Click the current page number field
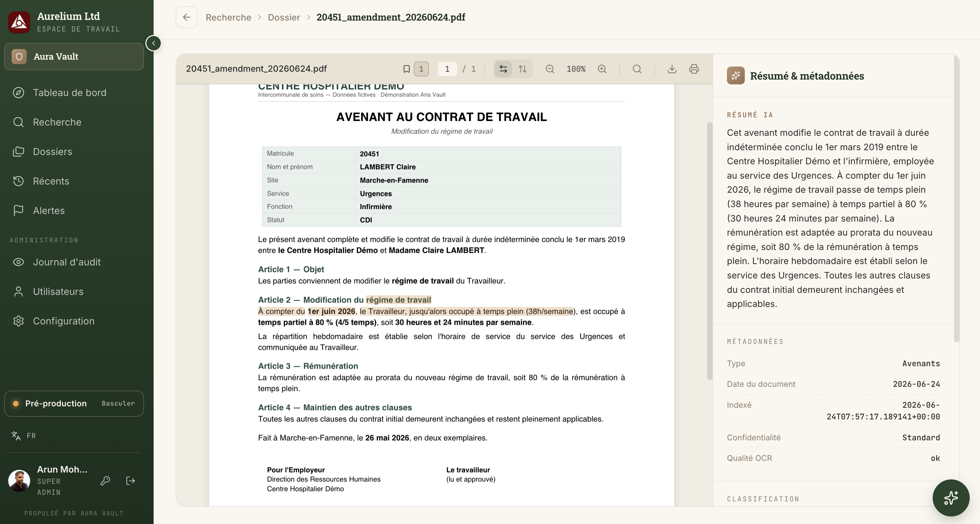This screenshot has height=524, width=980. coord(447,69)
